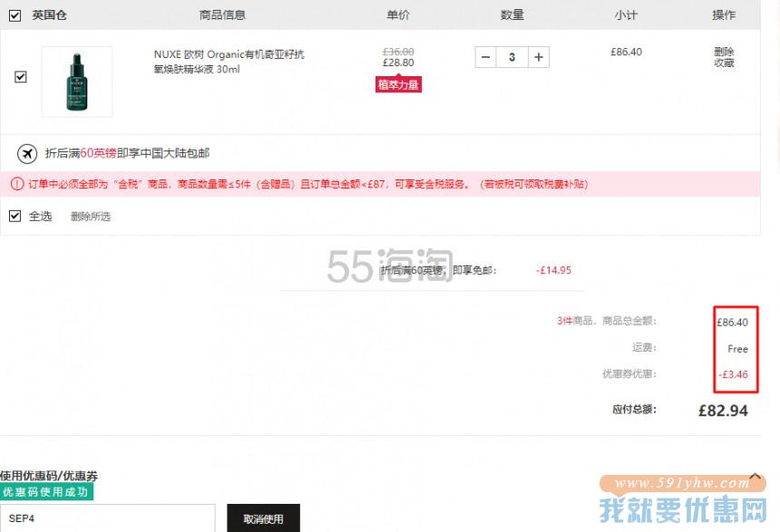Screen dimensions: 780x532
Task: Toggle the 英国仓 warehouse checkbox
Action: [15, 15]
